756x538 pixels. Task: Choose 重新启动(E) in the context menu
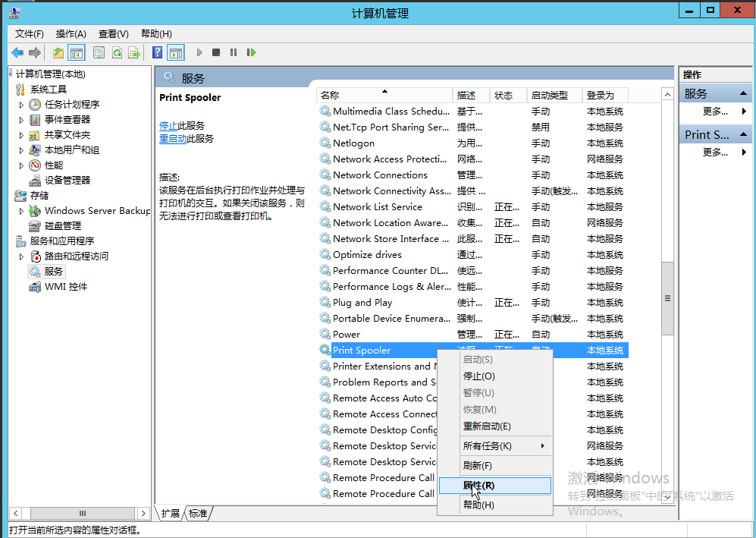495,426
